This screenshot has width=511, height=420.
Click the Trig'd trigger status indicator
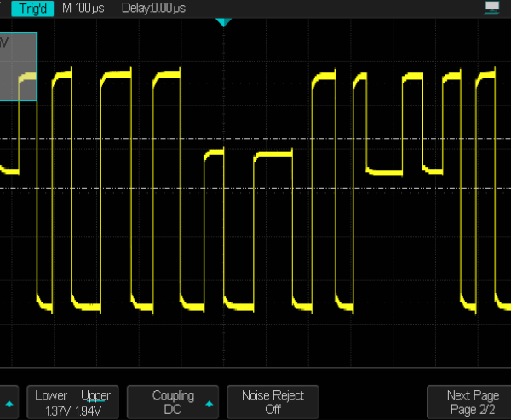click(x=32, y=8)
